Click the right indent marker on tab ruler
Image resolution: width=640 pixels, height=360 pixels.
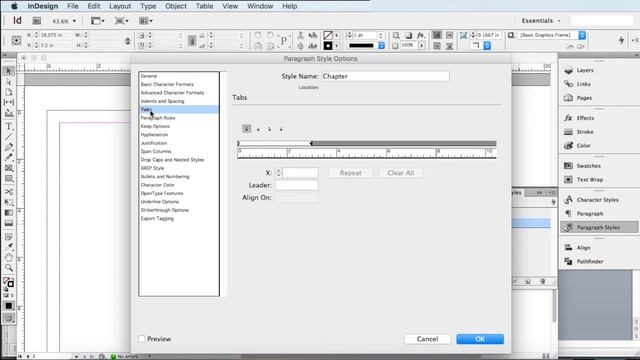(311, 143)
